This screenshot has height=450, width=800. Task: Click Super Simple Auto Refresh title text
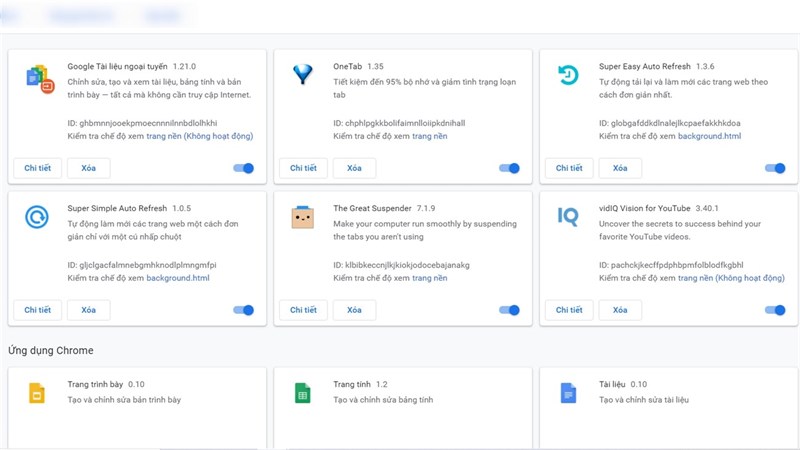117,208
